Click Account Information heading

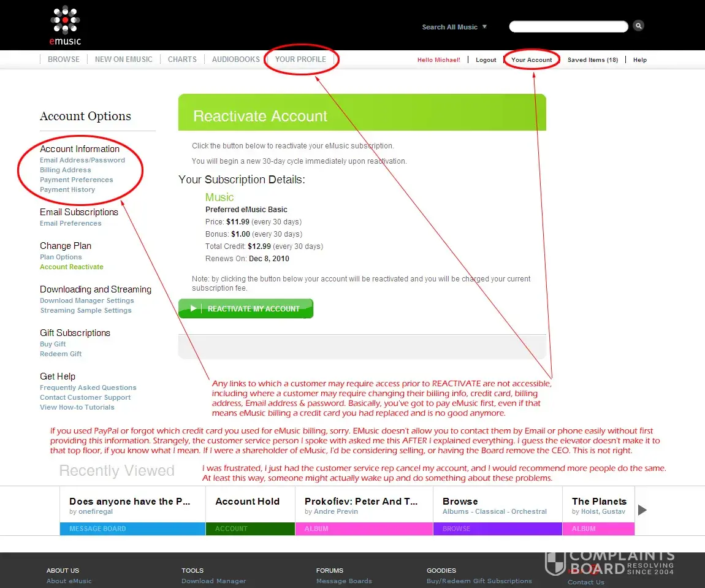click(80, 149)
